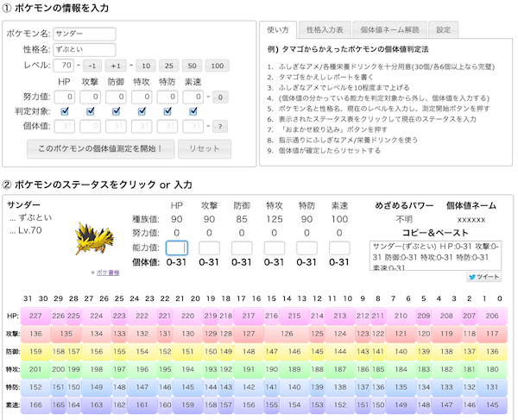This screenshot has width=518, height=420.
Task: Select 攻撃 stat value 117
Action: pyautogui.click(x=492, y=334)
